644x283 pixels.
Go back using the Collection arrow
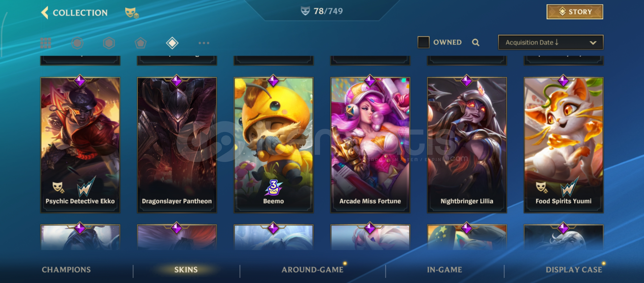click(45, 13)
